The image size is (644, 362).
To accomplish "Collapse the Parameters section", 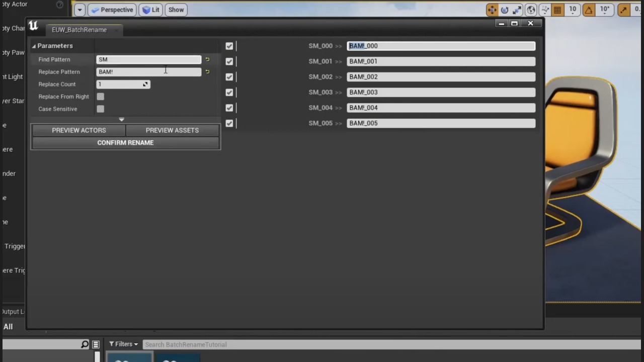I will point(34,46).
